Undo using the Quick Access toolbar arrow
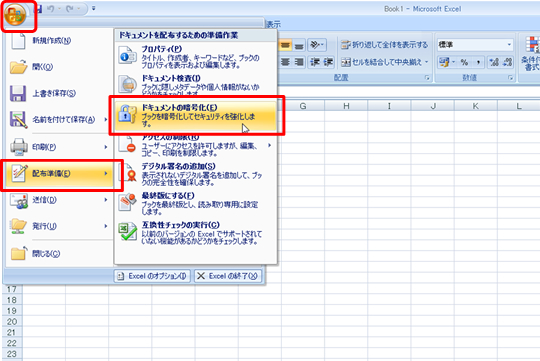 [50, 9]
